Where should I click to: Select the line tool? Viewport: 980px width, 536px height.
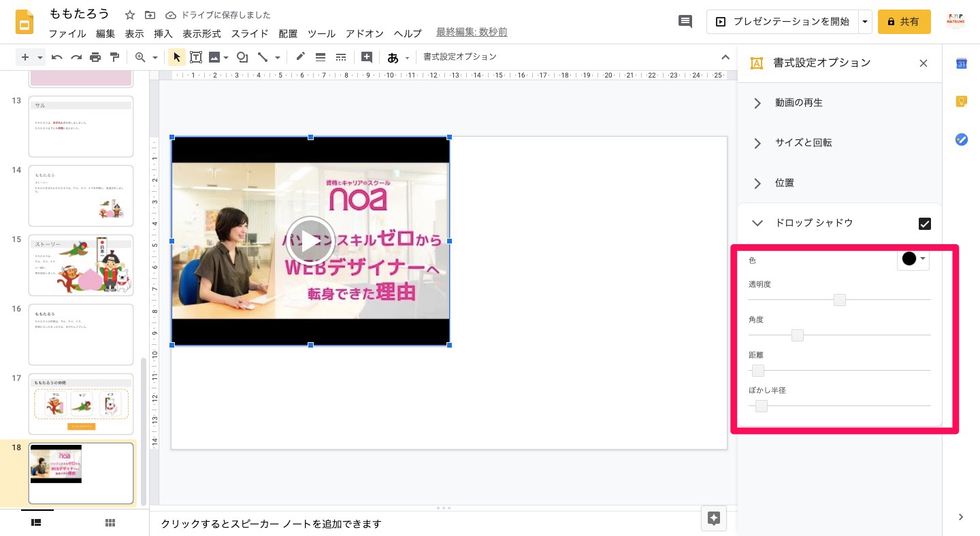(x=263, y=57)
